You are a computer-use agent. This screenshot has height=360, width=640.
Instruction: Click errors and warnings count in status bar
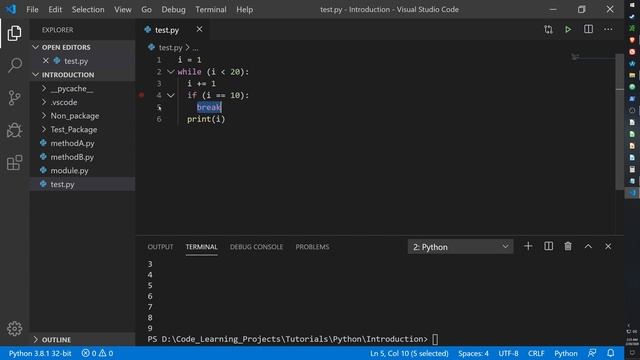[x=97, y=353]
